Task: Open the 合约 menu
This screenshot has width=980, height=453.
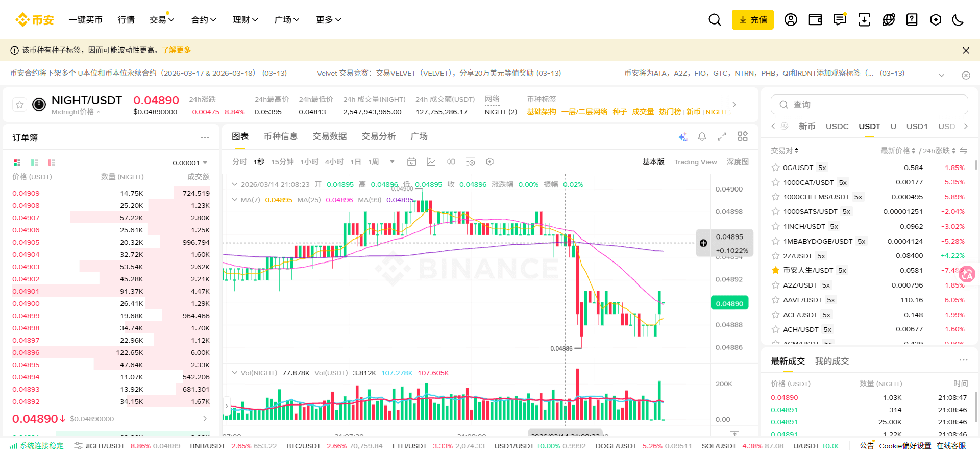Action: [x=204, y=20]
